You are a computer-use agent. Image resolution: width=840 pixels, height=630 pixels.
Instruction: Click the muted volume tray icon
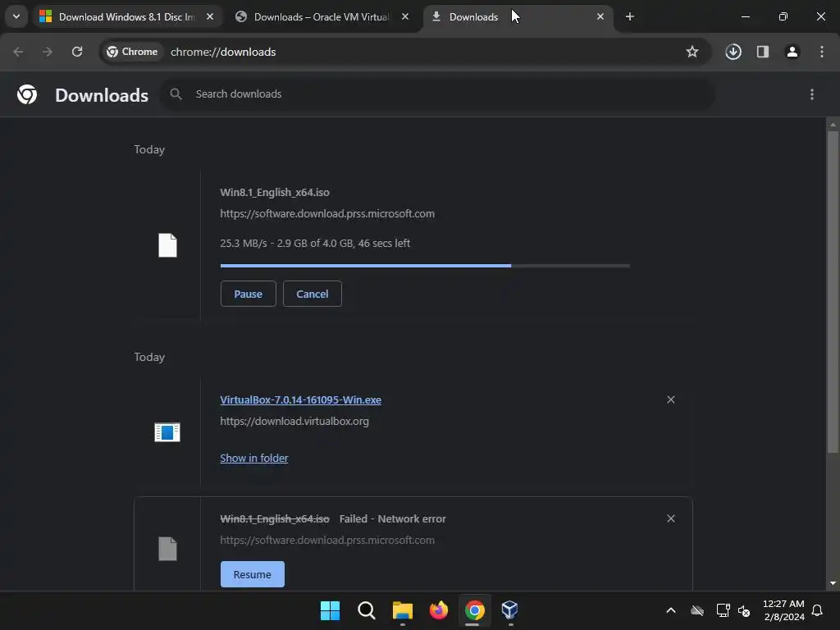(x=744, y=610)
